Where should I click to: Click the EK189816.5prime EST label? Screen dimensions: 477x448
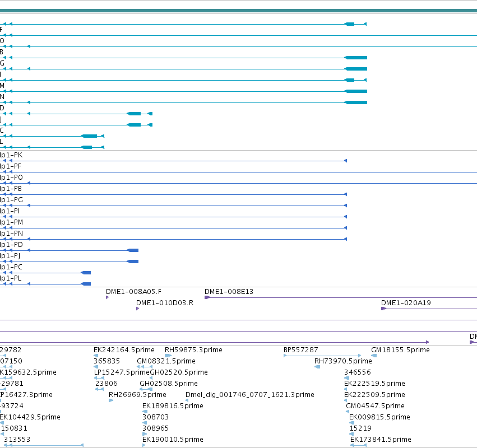click(173, 407)
